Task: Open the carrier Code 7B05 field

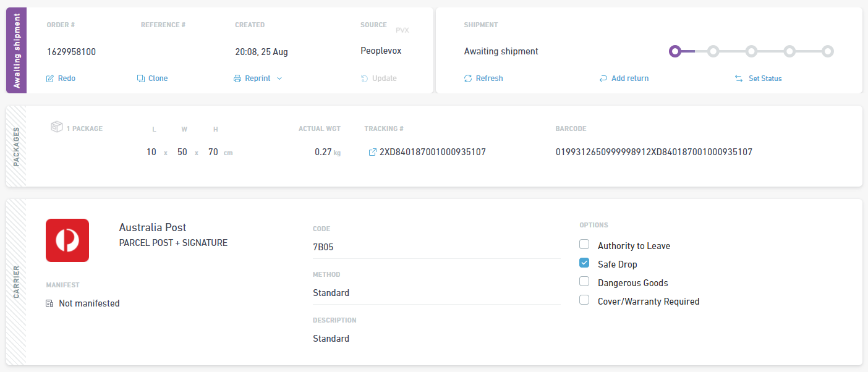Action: [436, 247]
